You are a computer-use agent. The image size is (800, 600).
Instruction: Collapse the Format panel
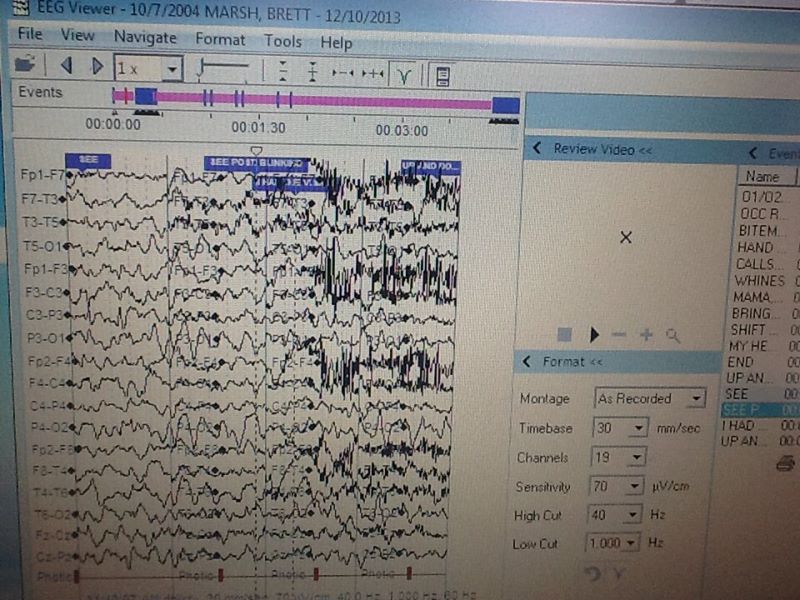pos(528,362)
